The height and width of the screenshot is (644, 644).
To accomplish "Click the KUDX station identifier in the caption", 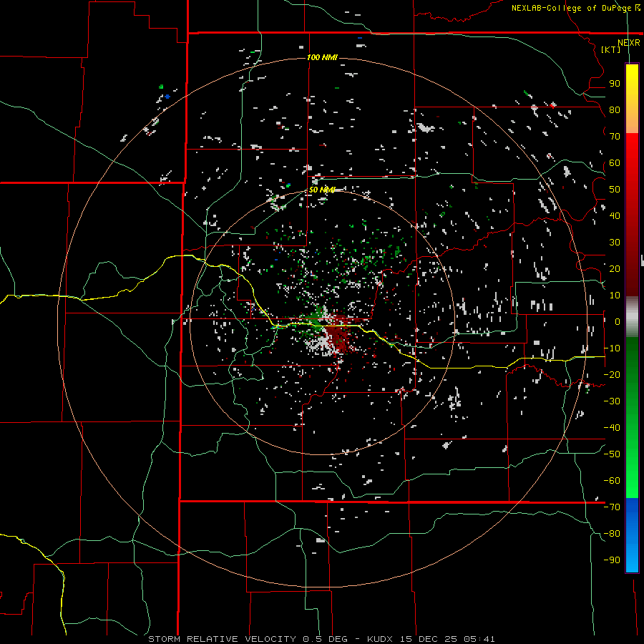I will (x=381, y=639).
